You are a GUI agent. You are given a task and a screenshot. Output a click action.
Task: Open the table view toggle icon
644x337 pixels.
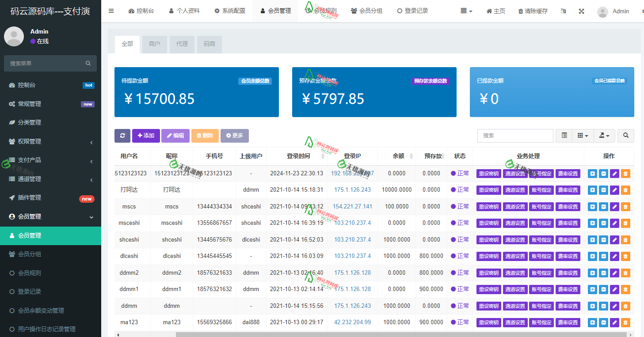(564, 136)
